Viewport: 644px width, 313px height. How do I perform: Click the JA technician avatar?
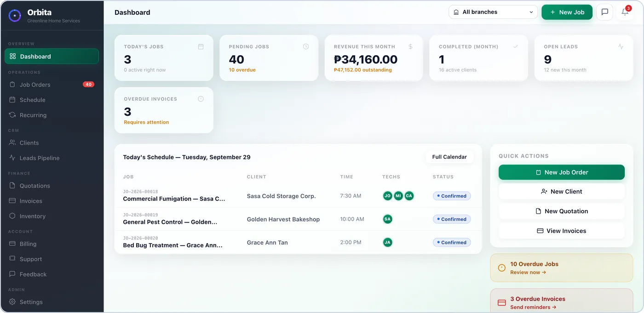pos(388,242)
